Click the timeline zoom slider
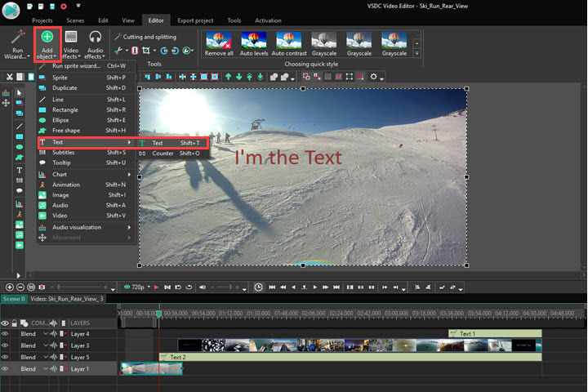Screen dimensions: 588x392 coord(78,287)
